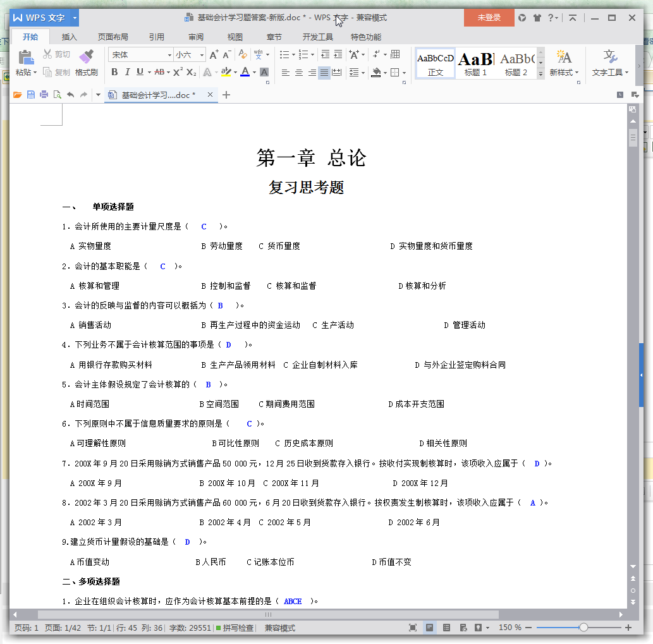Screen dimensions: 653x644
Task: Click the horizontal scrollbar
Action: tap(268, 614)
